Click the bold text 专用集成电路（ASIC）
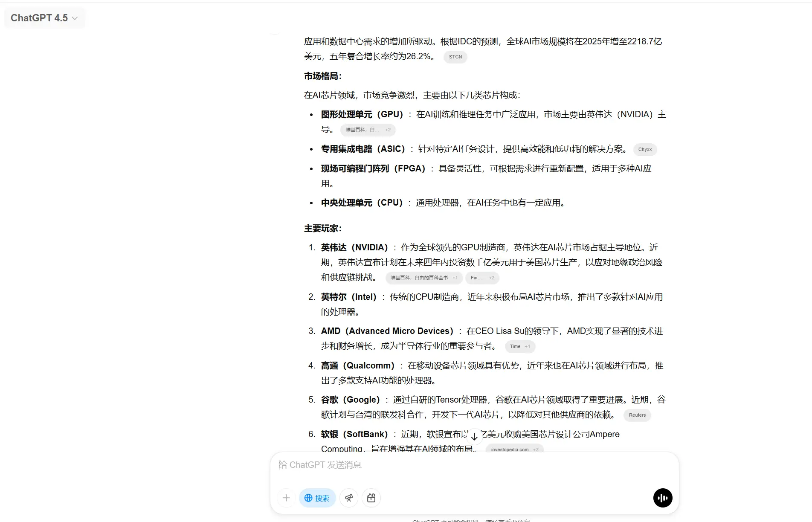The height and width of the screenshot is (522, 812). [x=363, y=149]
